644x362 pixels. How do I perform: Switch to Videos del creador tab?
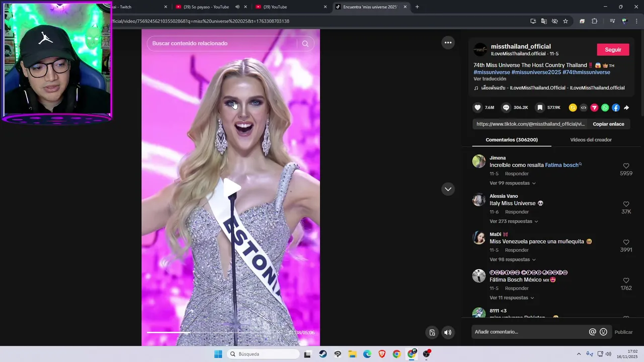591,140
